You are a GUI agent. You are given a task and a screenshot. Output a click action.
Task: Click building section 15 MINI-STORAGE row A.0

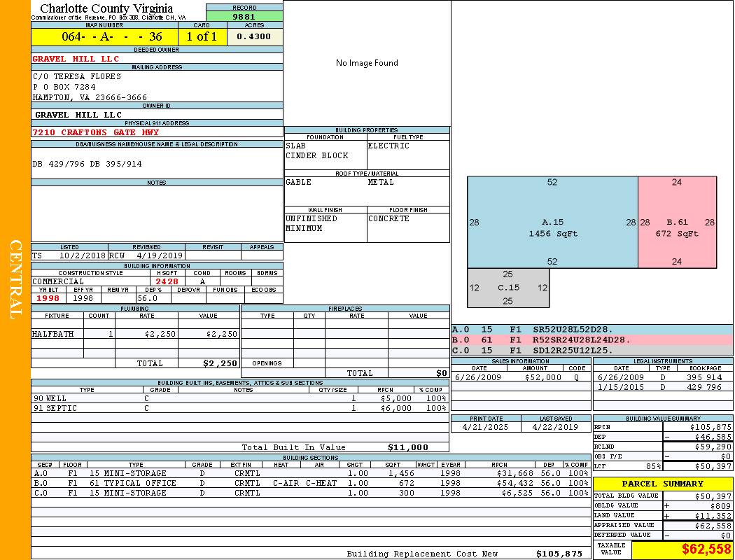(x=311, y=473)
